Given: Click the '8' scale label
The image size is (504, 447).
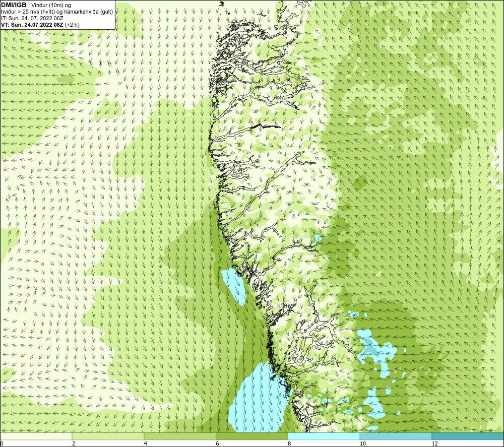Looking at the screenshot, I should (x=290, y=444).
